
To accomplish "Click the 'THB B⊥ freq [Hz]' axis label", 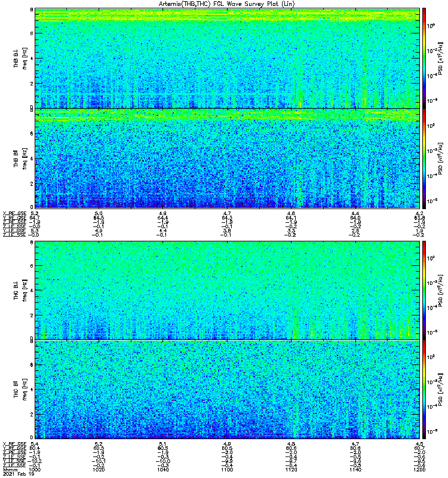I will point(20,58).
